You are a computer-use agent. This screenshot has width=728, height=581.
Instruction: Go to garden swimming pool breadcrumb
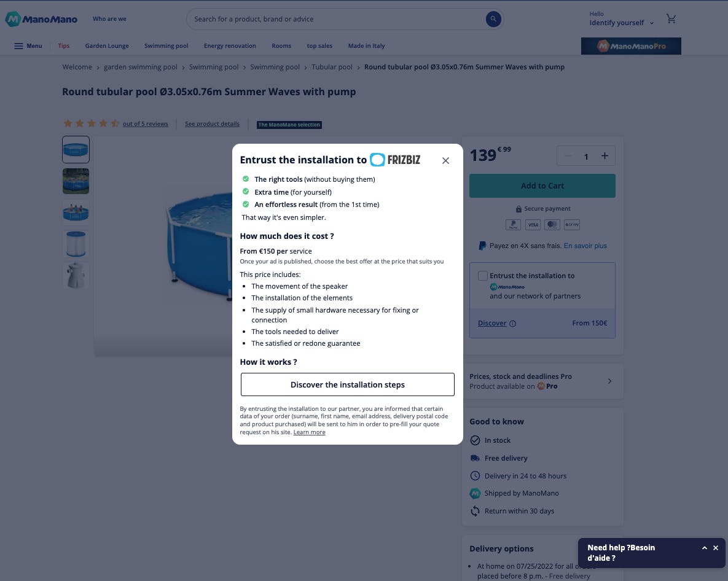[140, 67]
